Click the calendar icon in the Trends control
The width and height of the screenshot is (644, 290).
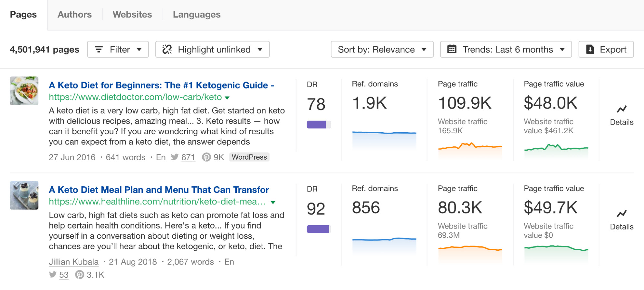point(452,49)
